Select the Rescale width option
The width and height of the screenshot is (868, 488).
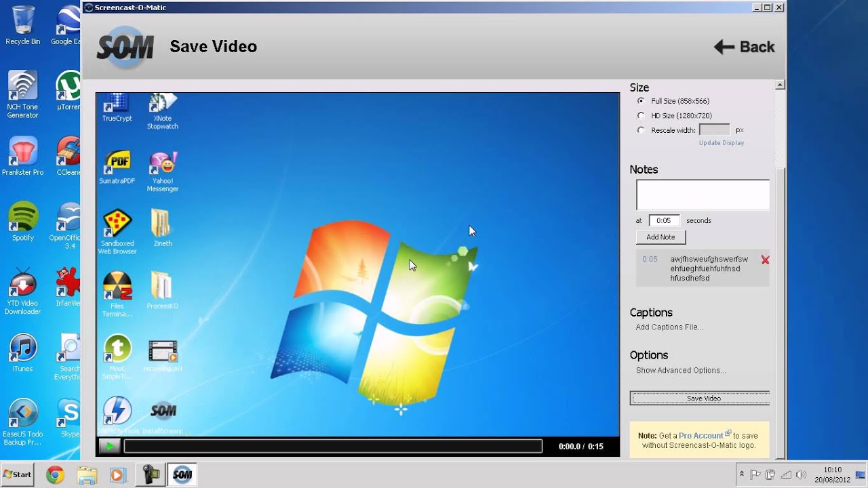641,130
